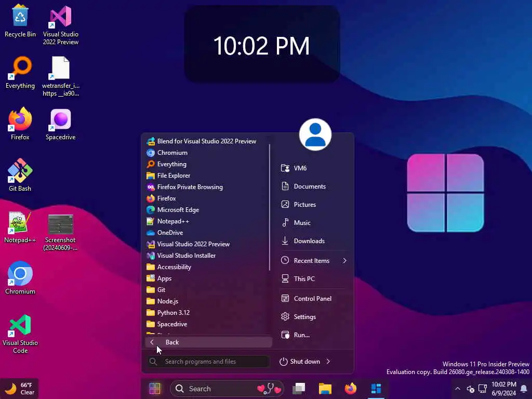Screen dimensions: 532x399
Task: Open Recycle Bin desktop icon
Action: pyautogui.click(x=20, y=21)
